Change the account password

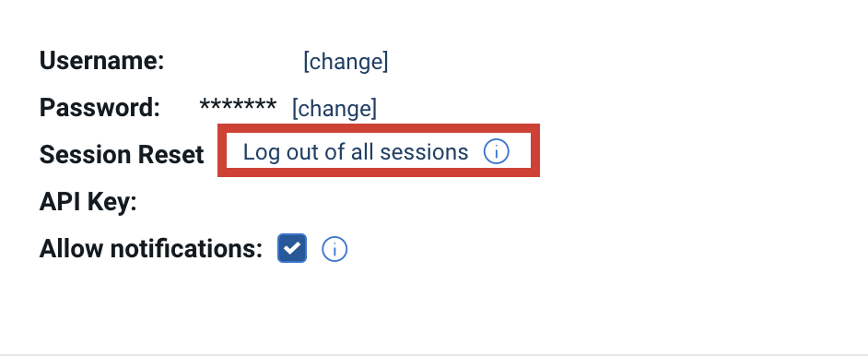coord(334,108)
